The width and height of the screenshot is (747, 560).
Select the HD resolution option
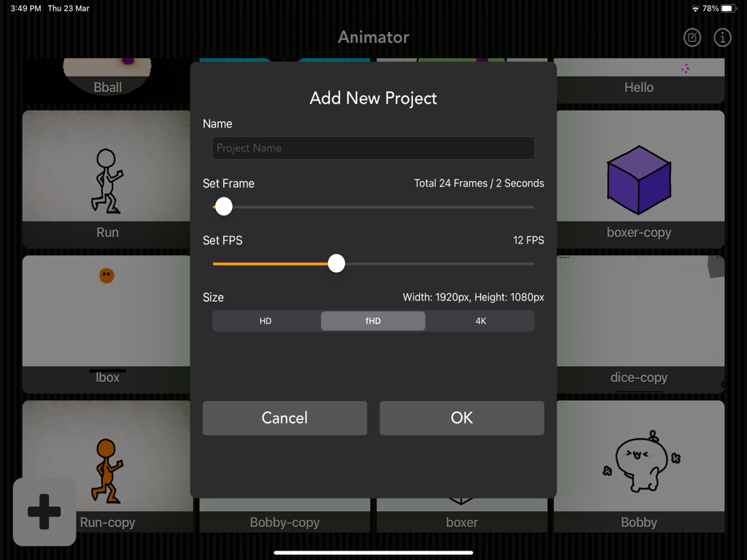[x=266, y=321]
